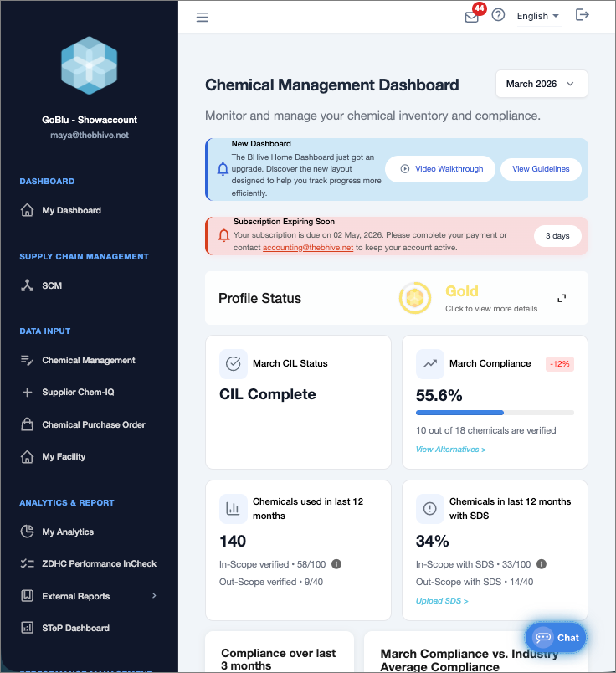Image resolution: width=616 pixels, height=673 pixels.
Task: Open the March 2026 month selector
Action: tap(542, 84)
